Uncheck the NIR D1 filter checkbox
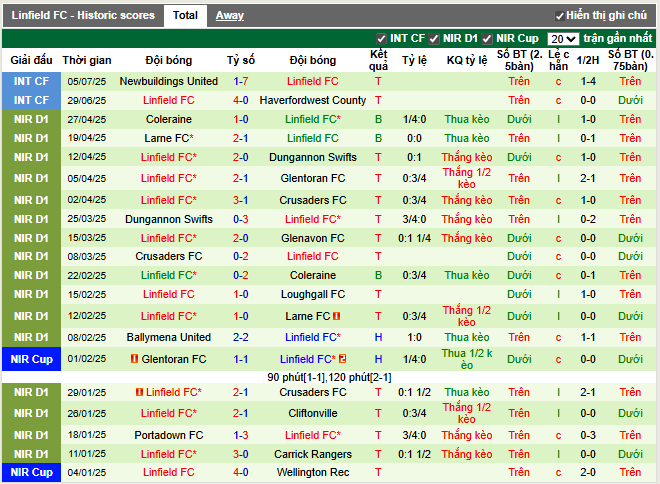The width and height of the screenshot is (660, 484). point(434,39)
